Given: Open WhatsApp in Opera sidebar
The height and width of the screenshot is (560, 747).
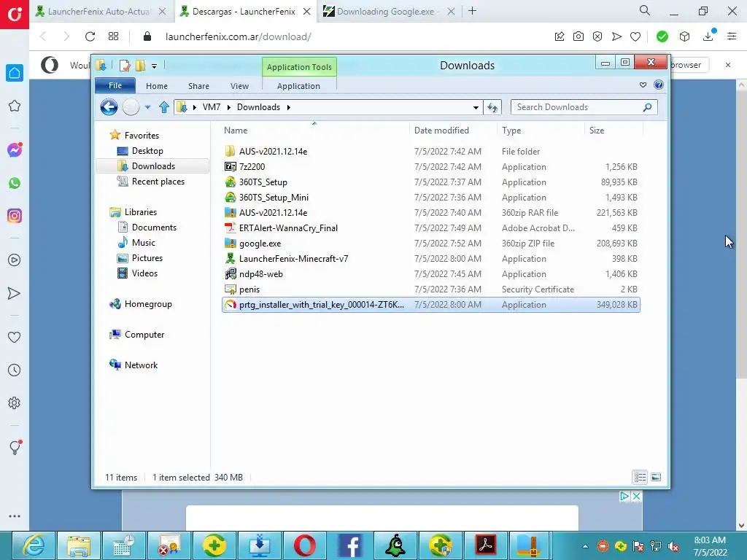Looking at the screenshot, I should pos(15,183).
